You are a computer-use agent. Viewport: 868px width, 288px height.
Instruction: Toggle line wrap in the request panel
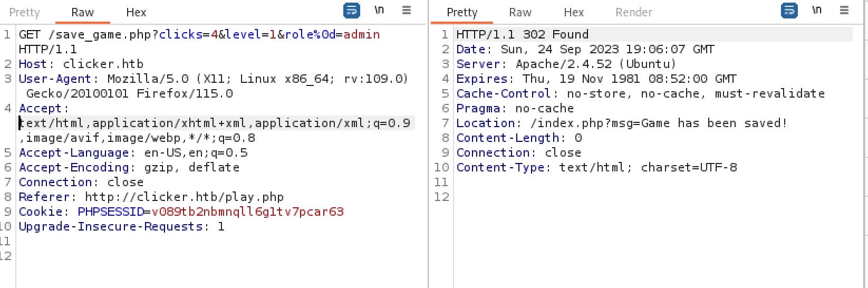coord(351,11)
